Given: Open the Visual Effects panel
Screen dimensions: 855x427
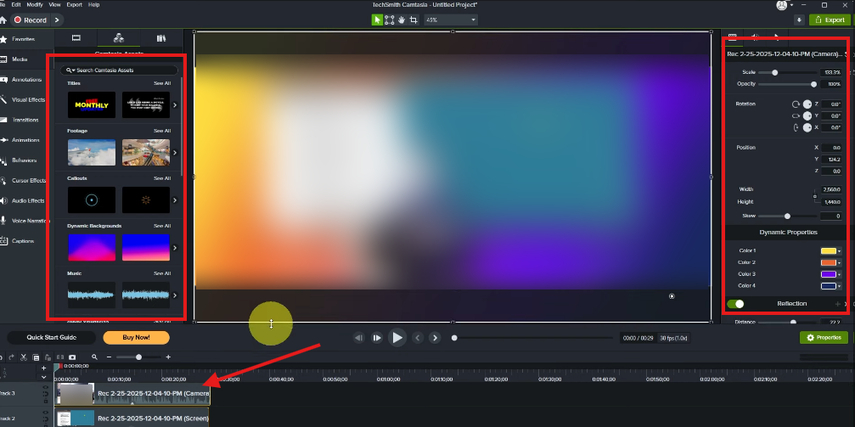Looking at the screenshot, I should pyautogui.click(x=23, y=100).
